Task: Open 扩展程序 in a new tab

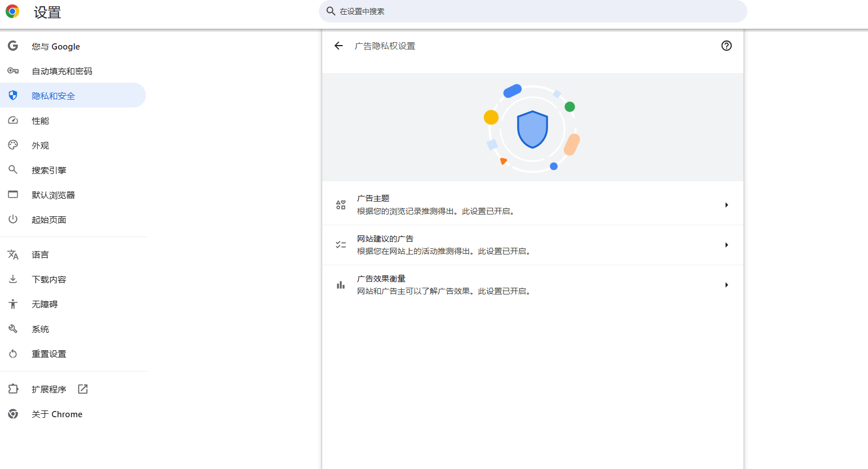Action: [82, 388]
